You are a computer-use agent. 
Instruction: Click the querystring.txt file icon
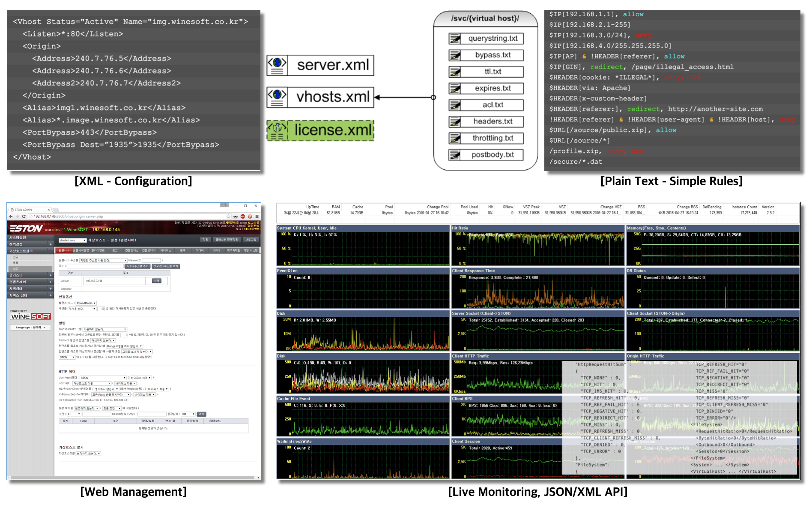455,39
